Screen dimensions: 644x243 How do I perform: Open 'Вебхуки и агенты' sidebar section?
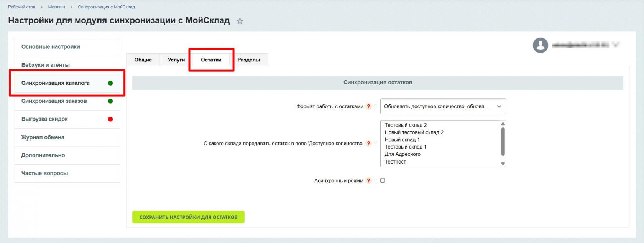pos(67,65)
